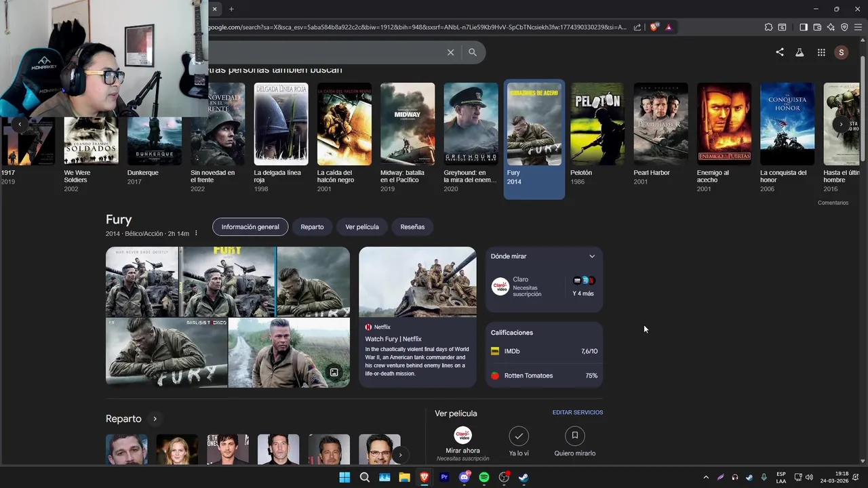Screen dimensions: 868x488
Task: Switch to the Reparto tab
Action: tap(312, 227)
